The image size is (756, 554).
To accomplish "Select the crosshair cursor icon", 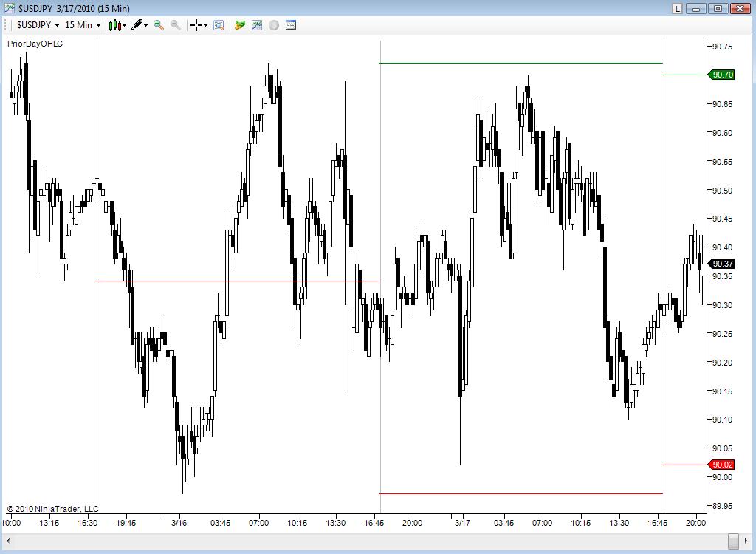I will 196,25.
